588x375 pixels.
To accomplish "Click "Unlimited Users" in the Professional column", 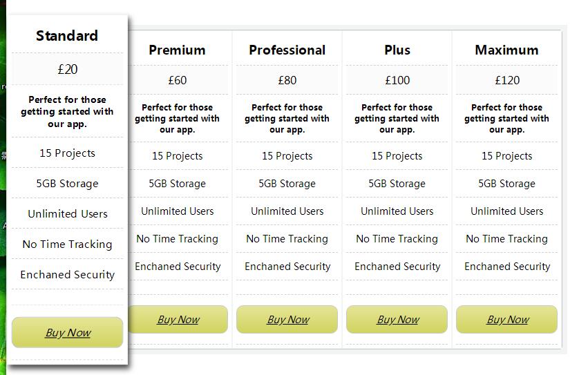I will tap(287, 211).
